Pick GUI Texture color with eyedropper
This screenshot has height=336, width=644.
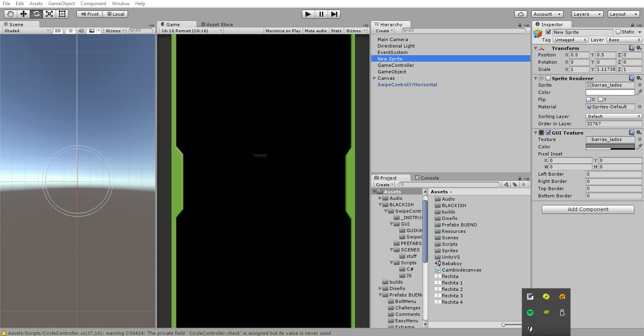point(639,147)
